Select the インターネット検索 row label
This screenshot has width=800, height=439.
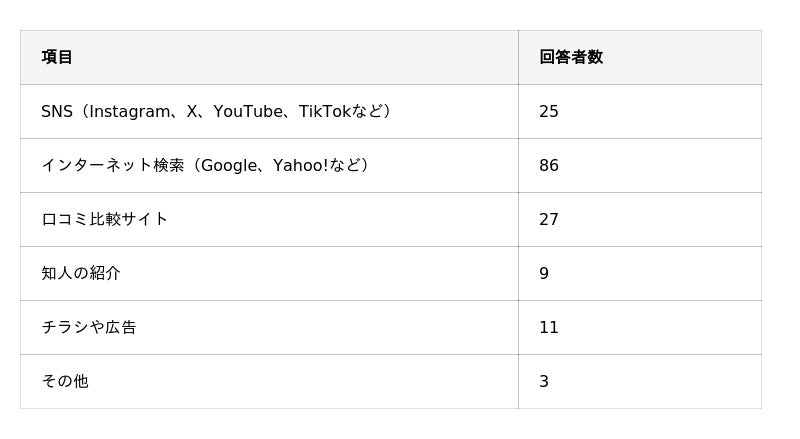point(205,165)
